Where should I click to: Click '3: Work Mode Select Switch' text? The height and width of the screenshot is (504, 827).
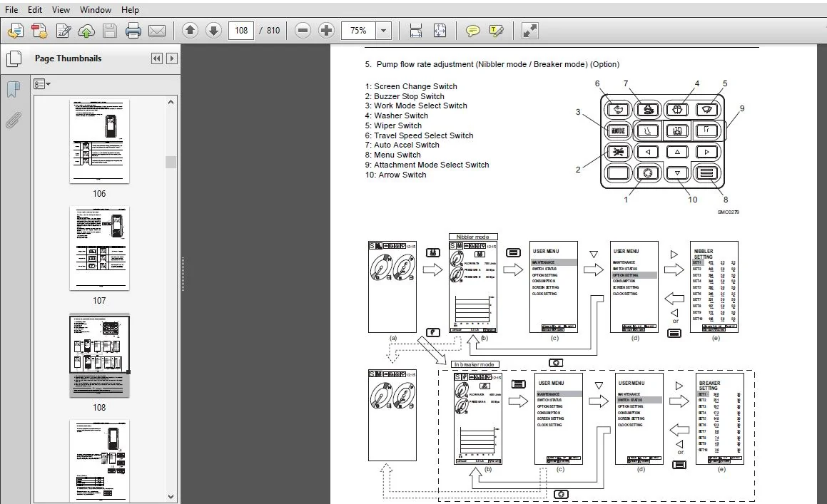[x=416, y=106]
